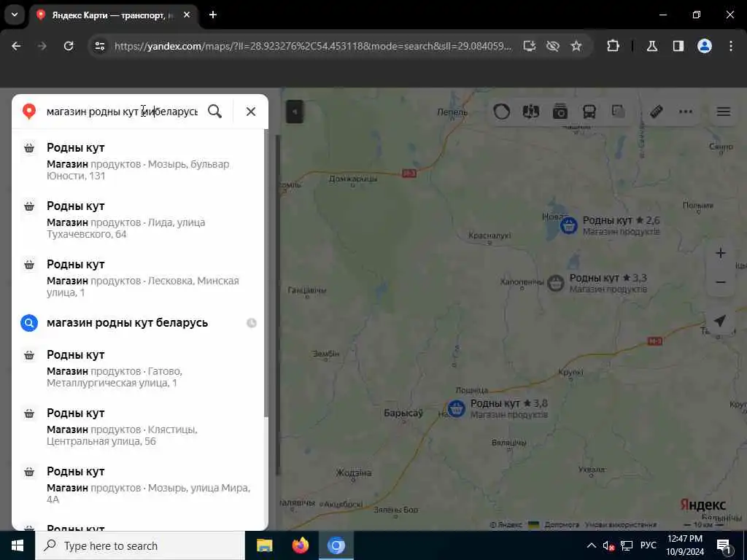
Task: Click the magnifier search icon in search box
Action: [215, 112]
